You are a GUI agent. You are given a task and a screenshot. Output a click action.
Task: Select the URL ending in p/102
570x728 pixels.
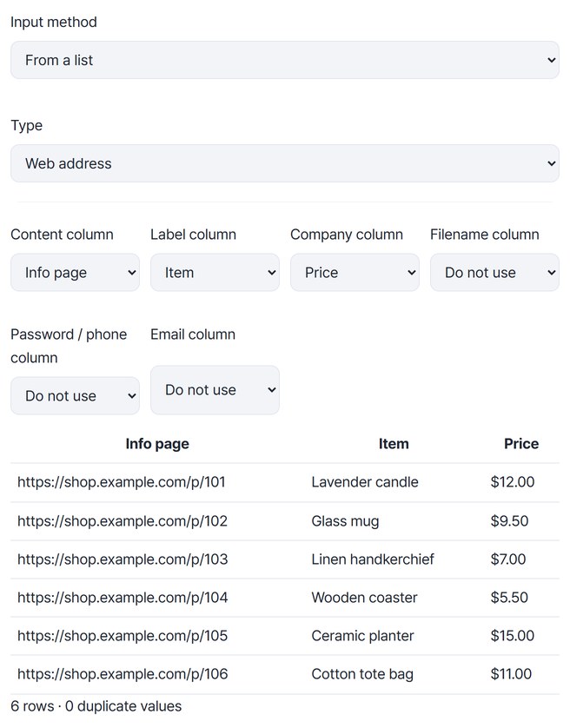coord(123,521)
